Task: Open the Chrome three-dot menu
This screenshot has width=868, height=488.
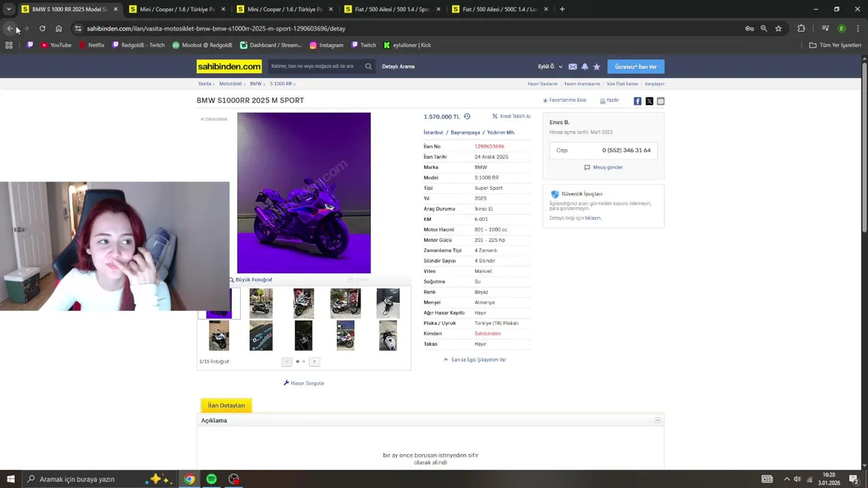Action: coord(858,28)
